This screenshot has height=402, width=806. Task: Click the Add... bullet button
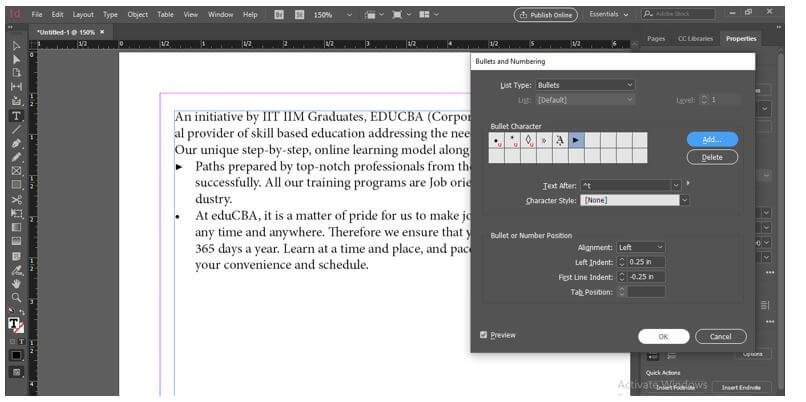[712, 139]
